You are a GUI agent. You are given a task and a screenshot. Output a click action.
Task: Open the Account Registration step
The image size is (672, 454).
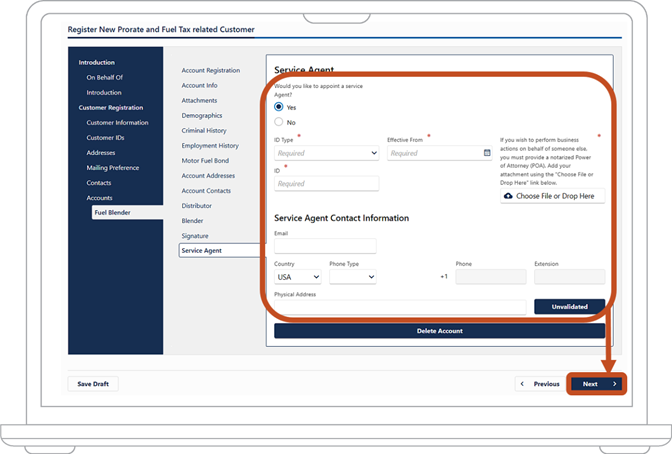coord(210,70)
